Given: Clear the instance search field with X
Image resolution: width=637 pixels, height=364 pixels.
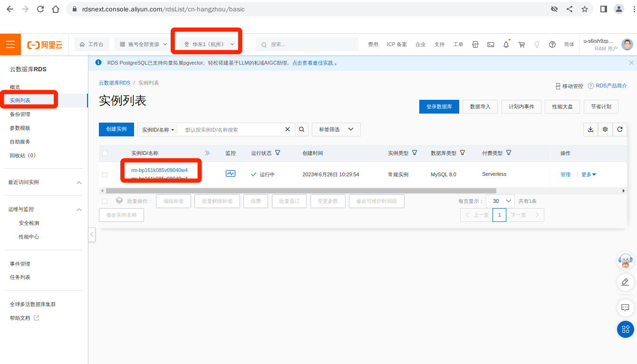Looking at the screenshot, I should 287,129.
